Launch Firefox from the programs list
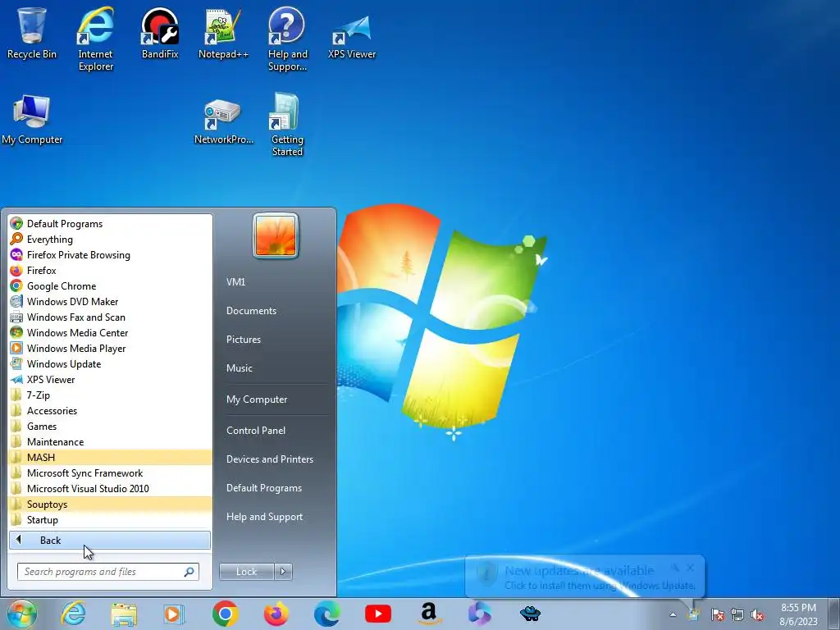Image resolution: width=840 pixels, height=630 pixels. pyautogui.click(x=111, y=270)
